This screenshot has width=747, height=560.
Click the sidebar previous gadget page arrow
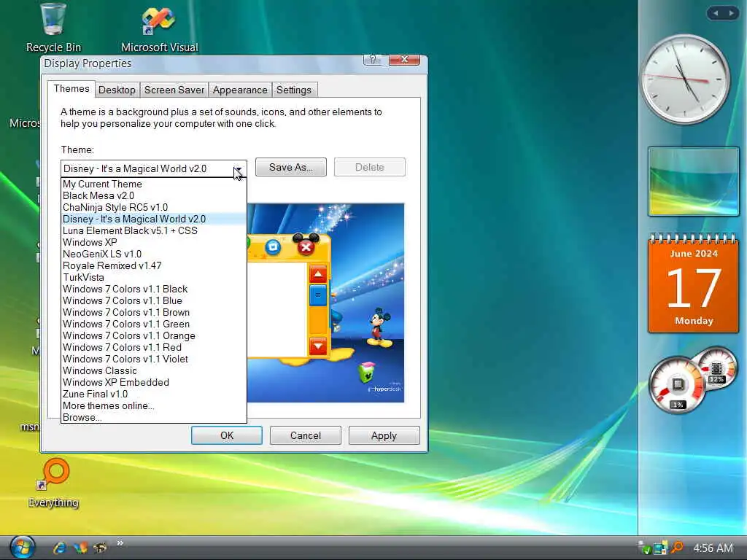pos(716,13)
